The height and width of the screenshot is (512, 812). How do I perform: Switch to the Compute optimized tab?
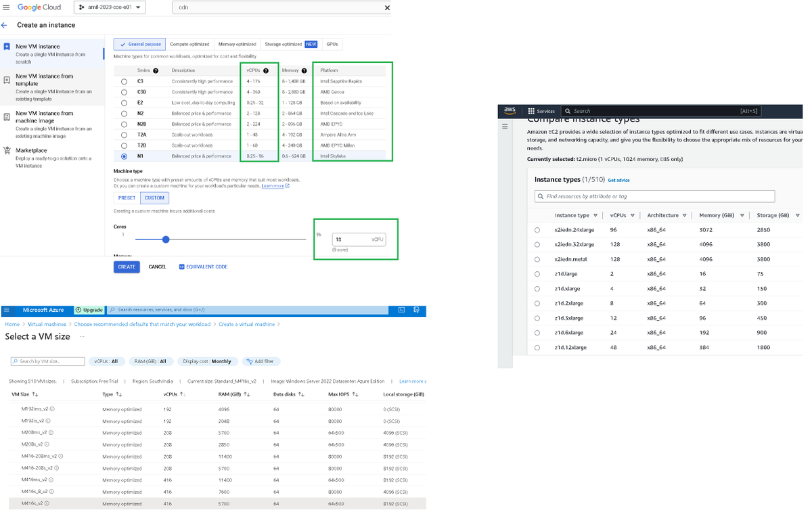(x=189, y=44)
